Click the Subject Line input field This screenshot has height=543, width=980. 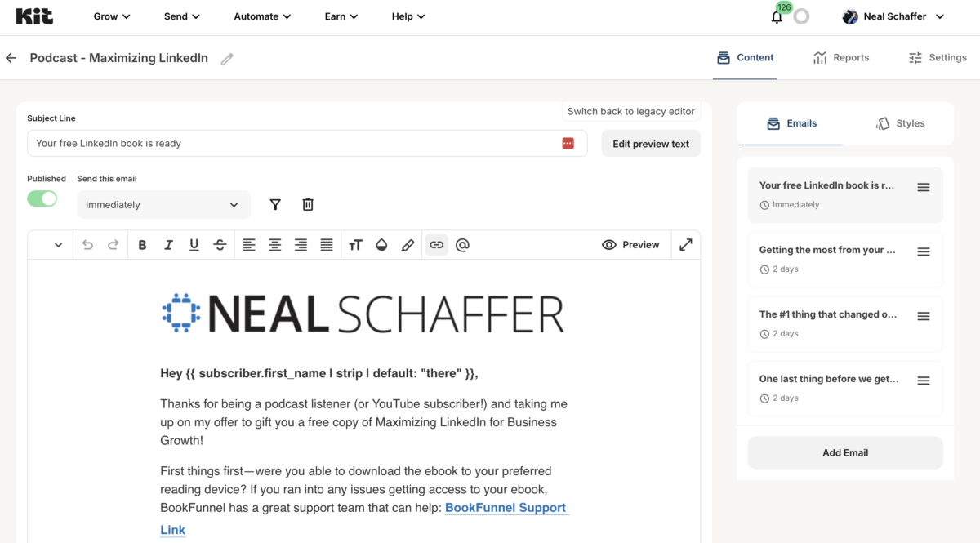coord(307,143)
